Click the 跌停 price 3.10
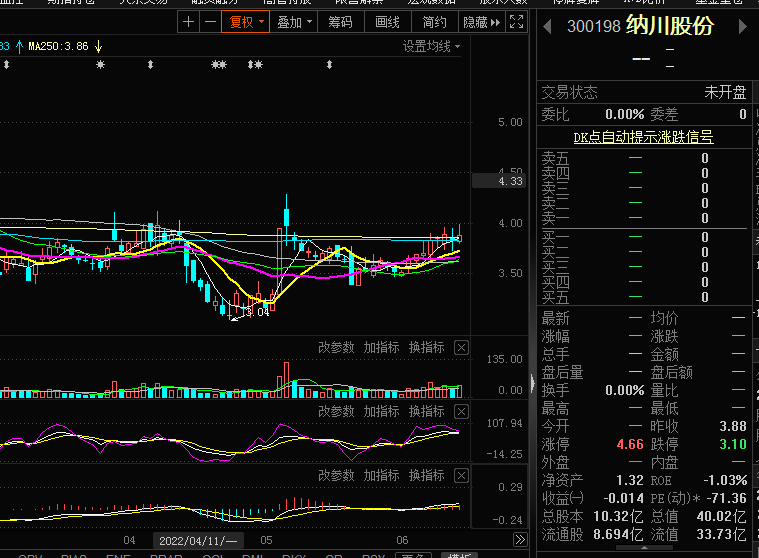This screenshot has width=759, height=558. click(733, 444)
